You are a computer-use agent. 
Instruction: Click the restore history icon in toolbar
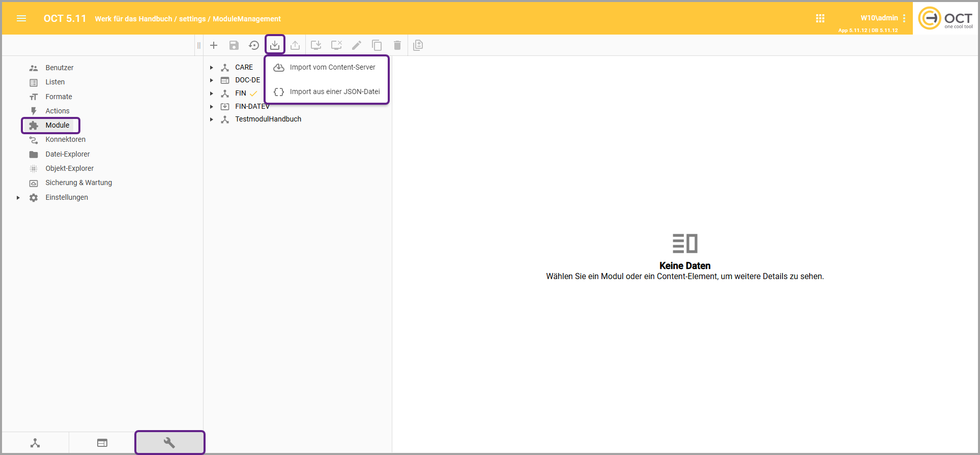point(254,45)
